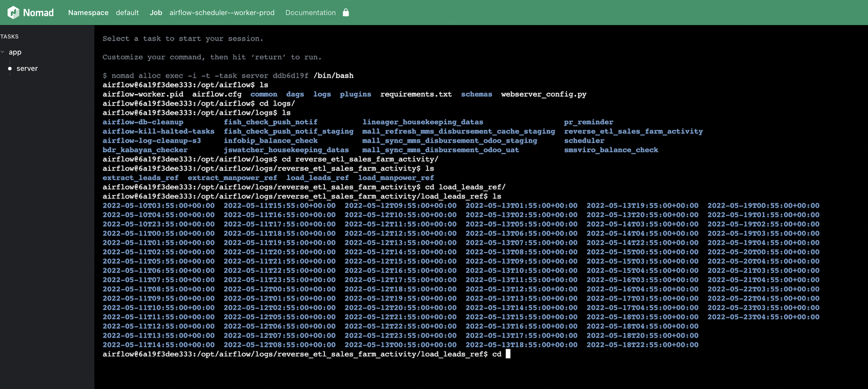The image size is (868, 389).
Task: Click directory 2022-05-13T19:55:00+00:00
Action: pyautogui.click(x=642, y=205)
